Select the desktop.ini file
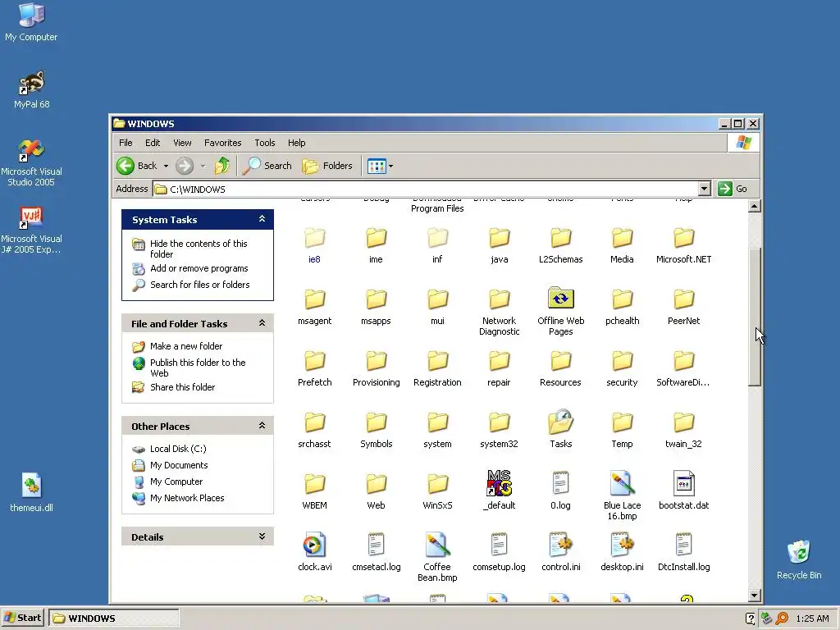Screen dimensions: 840x630 point(622,552)
